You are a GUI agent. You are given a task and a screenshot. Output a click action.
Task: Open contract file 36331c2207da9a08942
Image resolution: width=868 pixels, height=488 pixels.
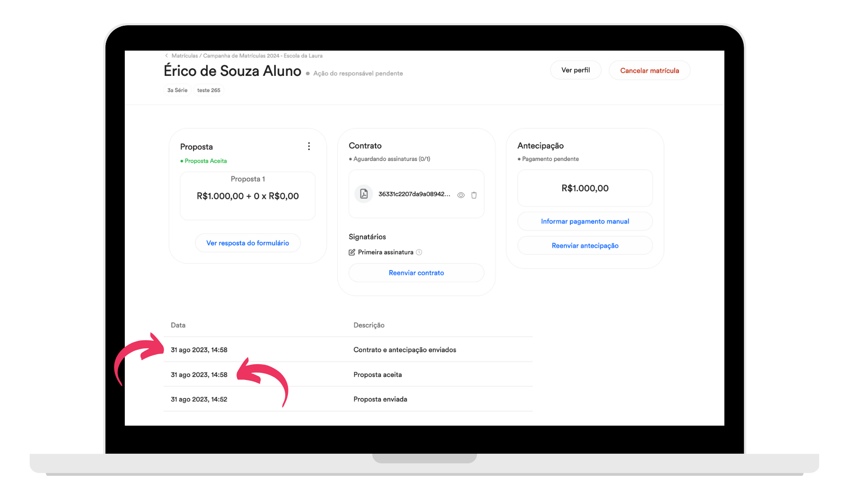(x=414, y=194)
